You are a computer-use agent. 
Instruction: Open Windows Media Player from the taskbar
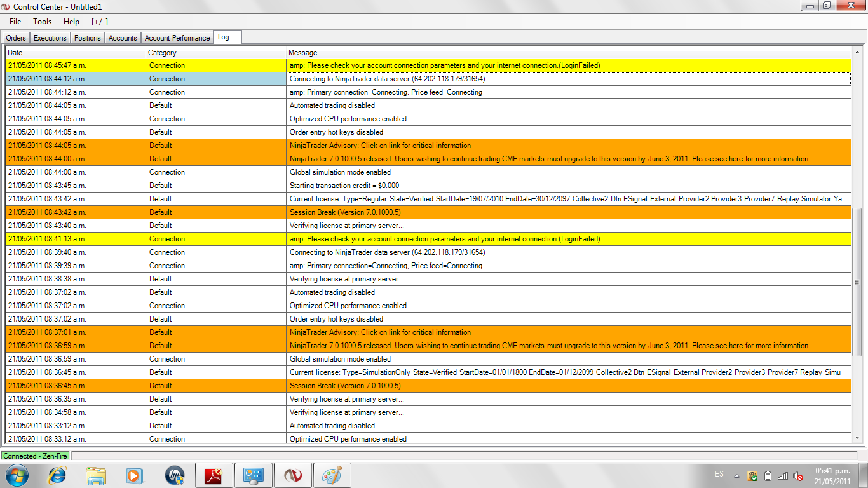(x=135, y=475)
